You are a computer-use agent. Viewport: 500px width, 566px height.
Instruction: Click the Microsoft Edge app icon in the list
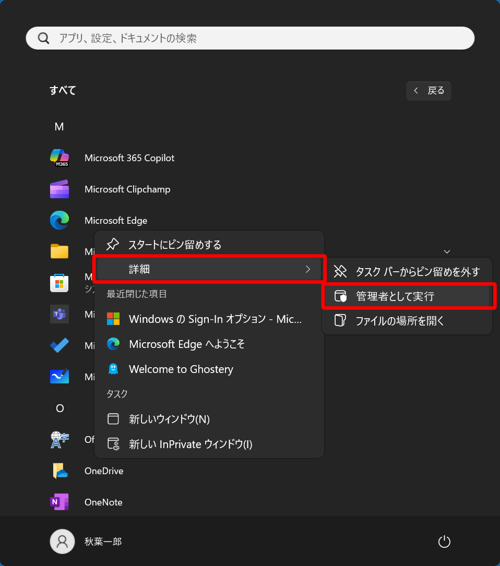[60, 220]
